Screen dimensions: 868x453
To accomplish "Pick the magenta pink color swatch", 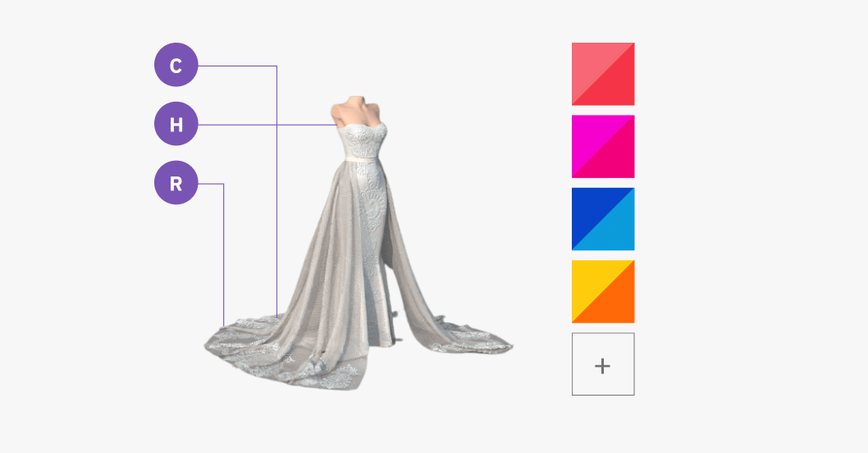I will pos(602,146).
